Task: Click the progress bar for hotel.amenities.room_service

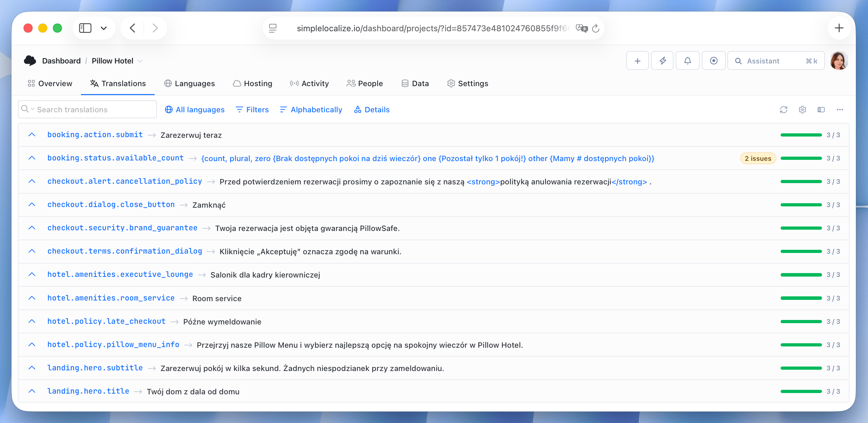Action: 801,298
